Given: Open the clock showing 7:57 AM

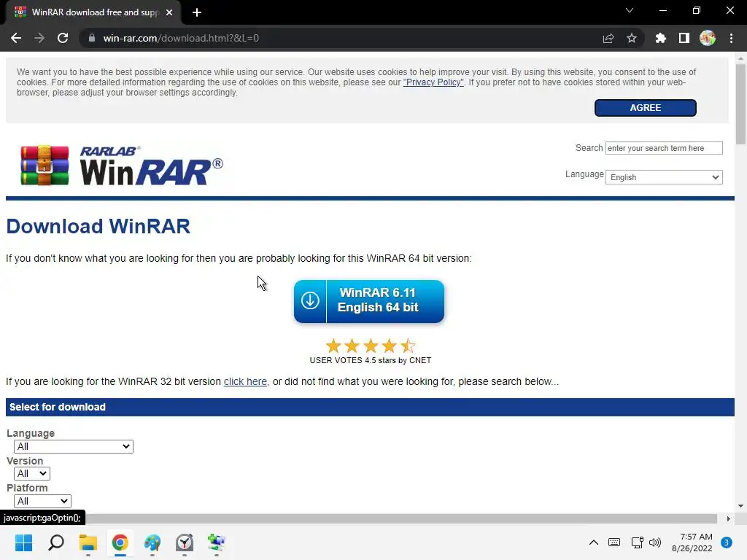Looking at the screenshot, I should [692, 542].
